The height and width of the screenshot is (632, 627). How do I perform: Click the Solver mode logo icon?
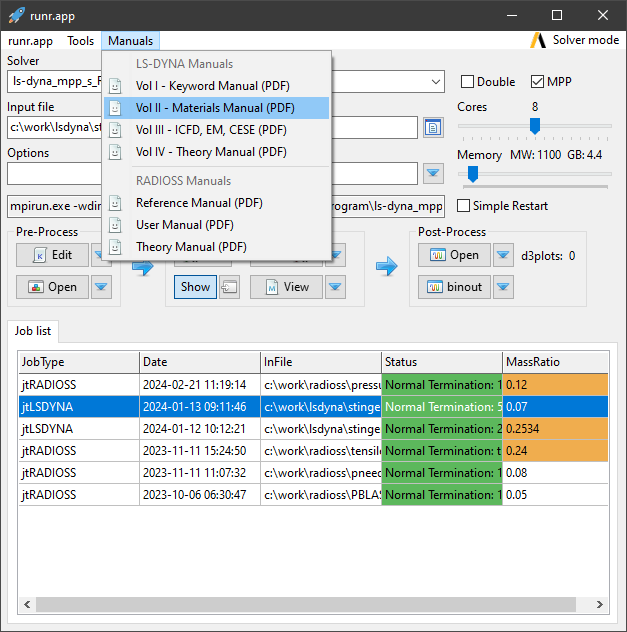[538, 40]
